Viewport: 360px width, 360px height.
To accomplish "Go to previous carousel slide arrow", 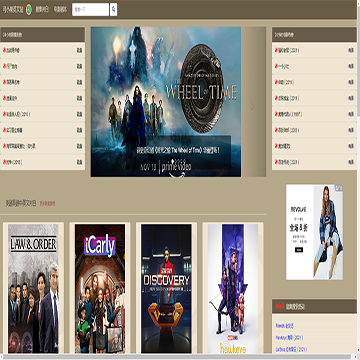I will tap(104, 105).
